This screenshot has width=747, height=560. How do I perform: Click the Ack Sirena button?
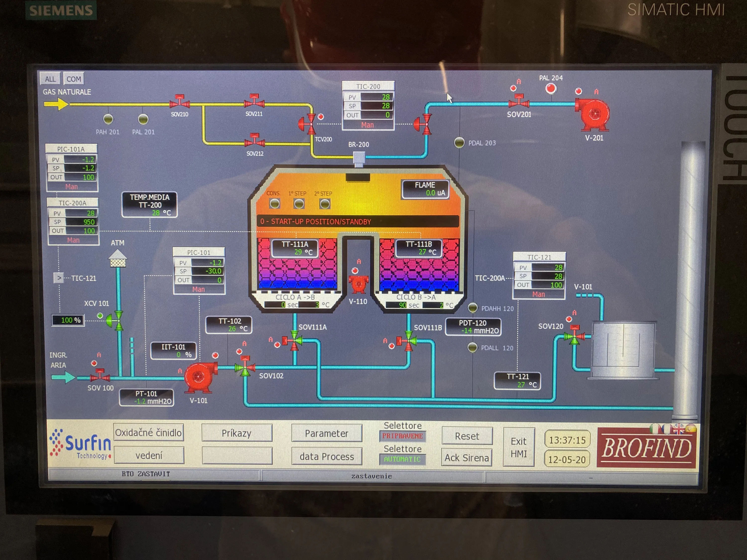click(x=467, y=458)
